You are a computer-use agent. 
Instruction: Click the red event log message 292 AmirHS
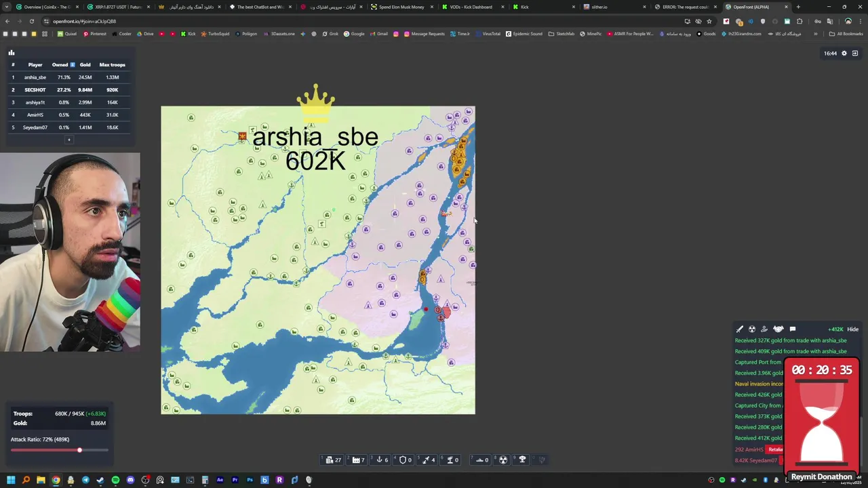(x=749, y=449)
